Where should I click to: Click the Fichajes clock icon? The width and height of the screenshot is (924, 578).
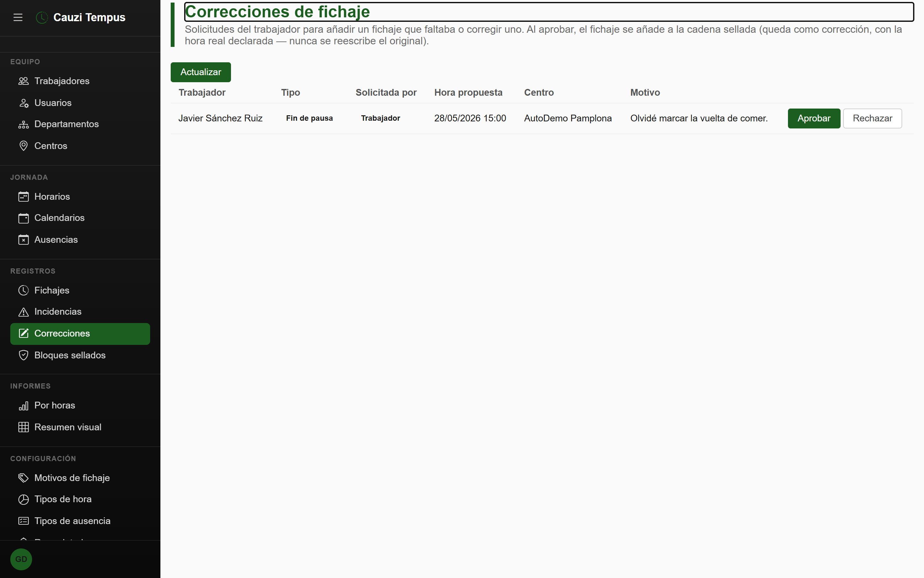[24, 291]
